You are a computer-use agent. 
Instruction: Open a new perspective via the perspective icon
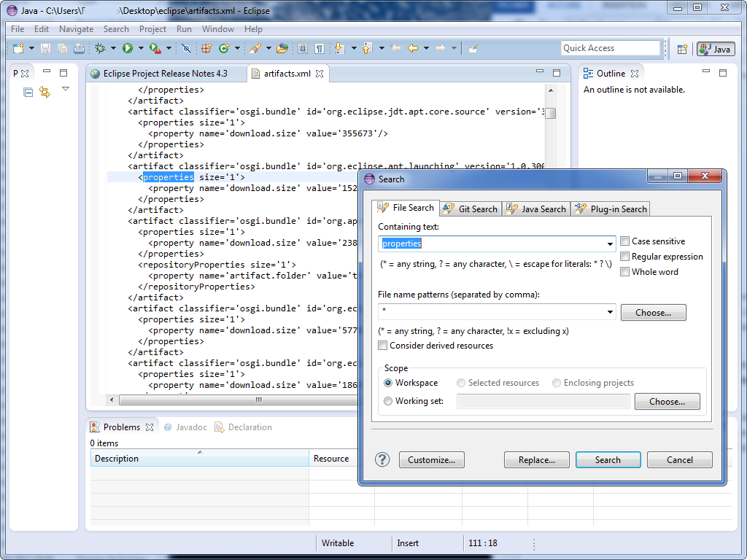coord(683,48)
